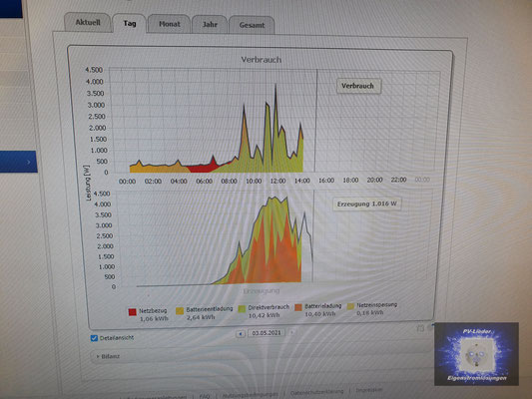Expand the Bilanz section
Image resolution: width=532 pixels, height=399 pixels.
[x=108, y=356]
